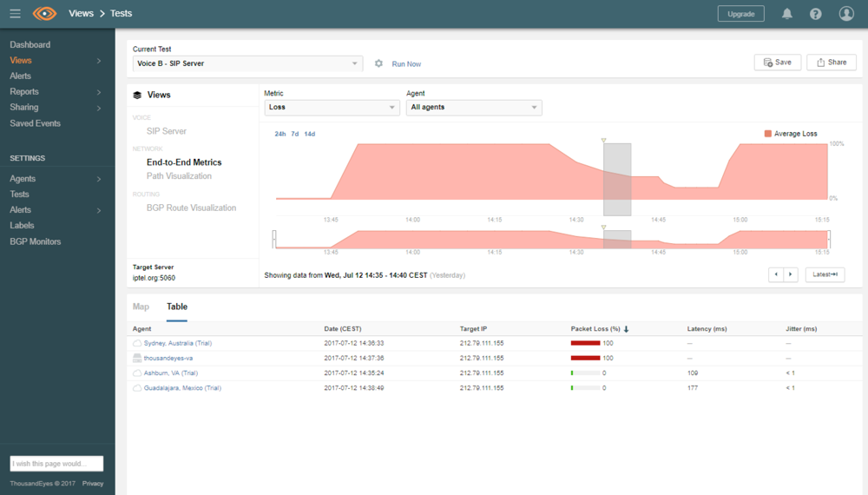
Task: Sort table by Agent column header
Action: point(141,329)
